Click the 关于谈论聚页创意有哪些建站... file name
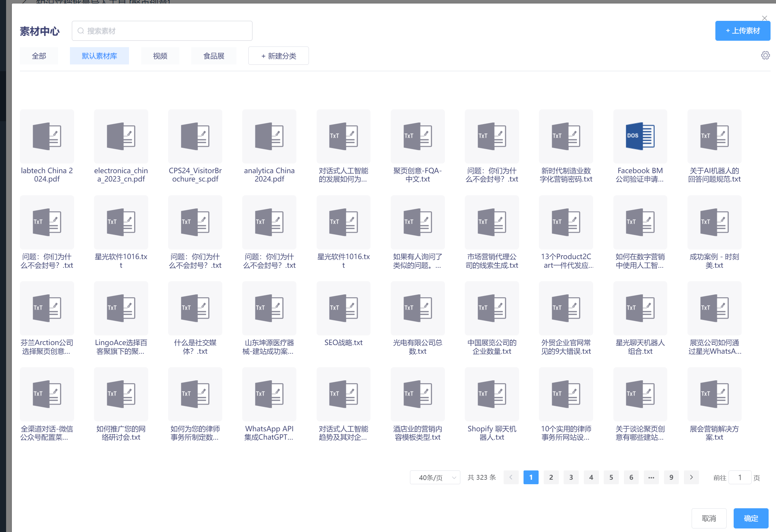Screen dimensions: 776x532 coord(640,433)
